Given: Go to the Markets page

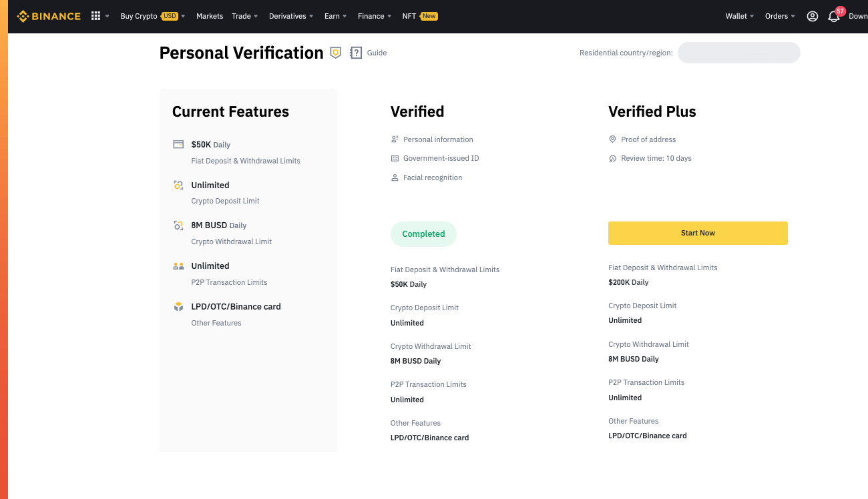Looking at the screenshot, I should point(210,16).
